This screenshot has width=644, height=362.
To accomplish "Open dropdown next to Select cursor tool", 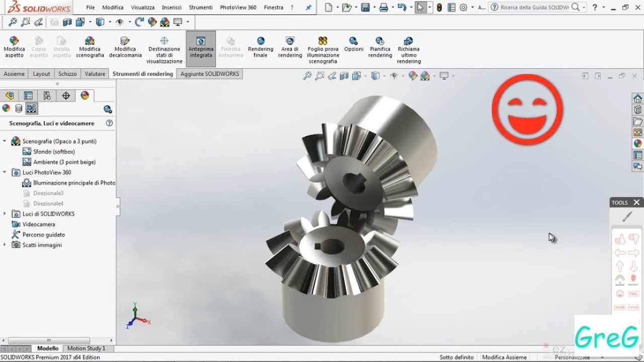I will (430, 8).
